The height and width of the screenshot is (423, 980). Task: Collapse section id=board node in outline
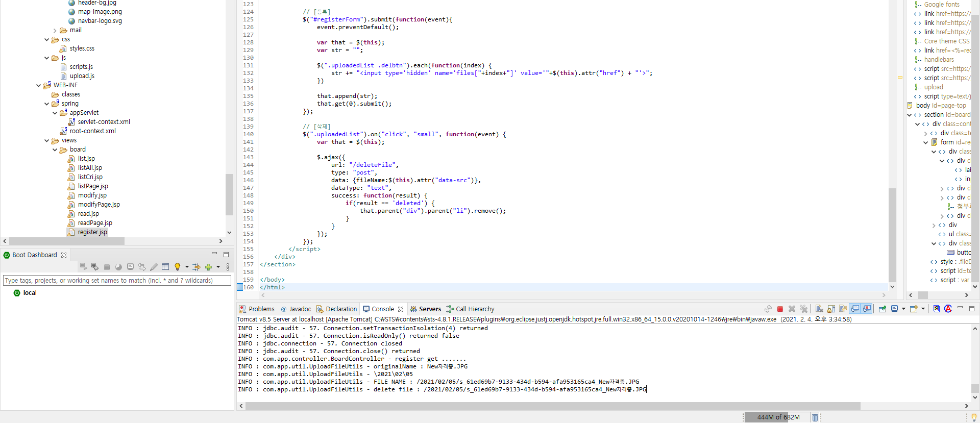point(910,115)
